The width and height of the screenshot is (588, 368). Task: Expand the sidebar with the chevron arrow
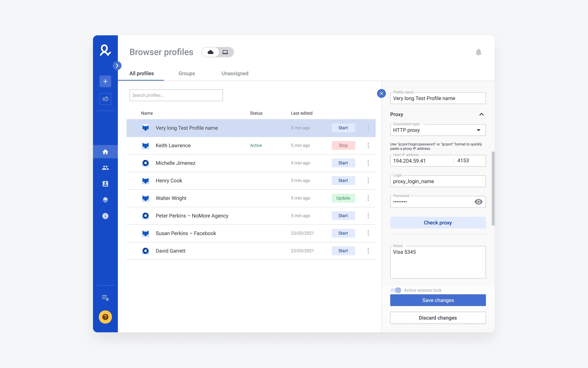(x=117, y=66)
